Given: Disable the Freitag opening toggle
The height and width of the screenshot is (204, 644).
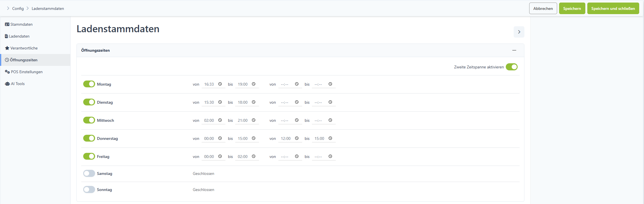Looking at the screenshot, I should (89, 156).
